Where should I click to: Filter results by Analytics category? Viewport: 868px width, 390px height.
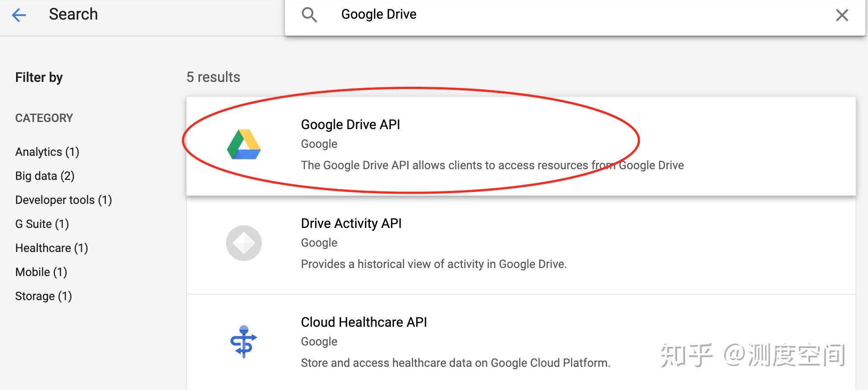tap(47, 151)
